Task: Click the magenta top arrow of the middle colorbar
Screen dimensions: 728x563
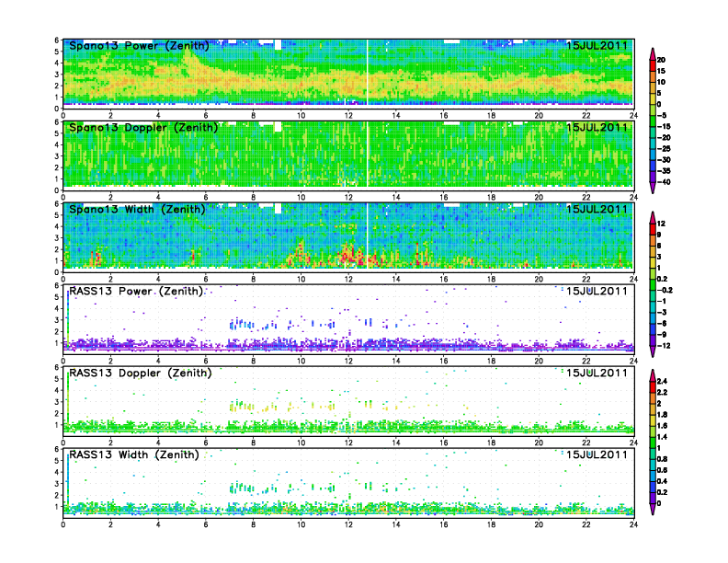Action: [x=653, y=217]
